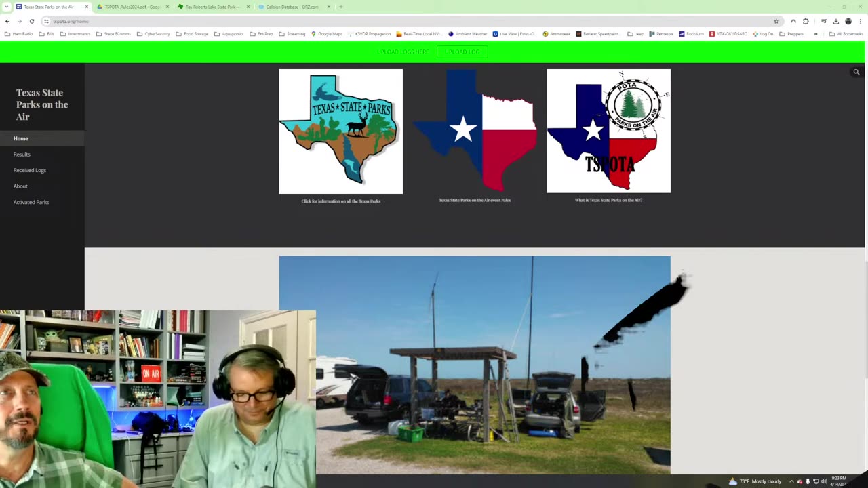Screen dimensions: 868x488
Task: Expand the Em Prep bookmarks folder
Action: point(262,34)
